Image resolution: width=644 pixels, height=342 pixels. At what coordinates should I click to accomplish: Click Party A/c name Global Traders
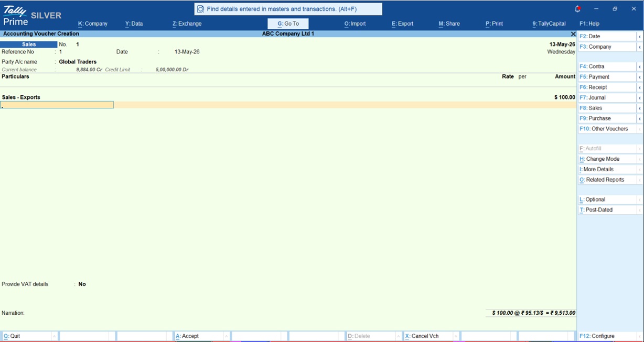78,62
